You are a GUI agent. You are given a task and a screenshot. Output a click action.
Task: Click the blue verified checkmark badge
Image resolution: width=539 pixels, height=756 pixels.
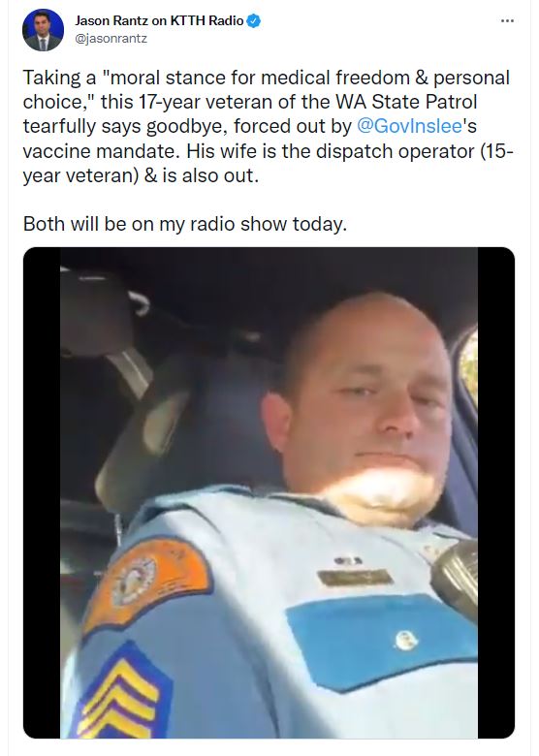tap(254, 20)
